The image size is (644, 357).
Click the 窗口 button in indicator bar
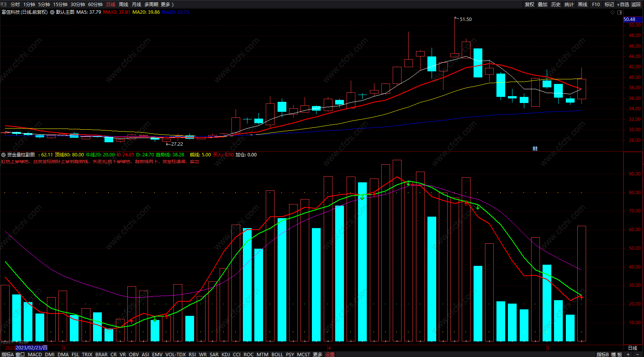pos(20,354)
